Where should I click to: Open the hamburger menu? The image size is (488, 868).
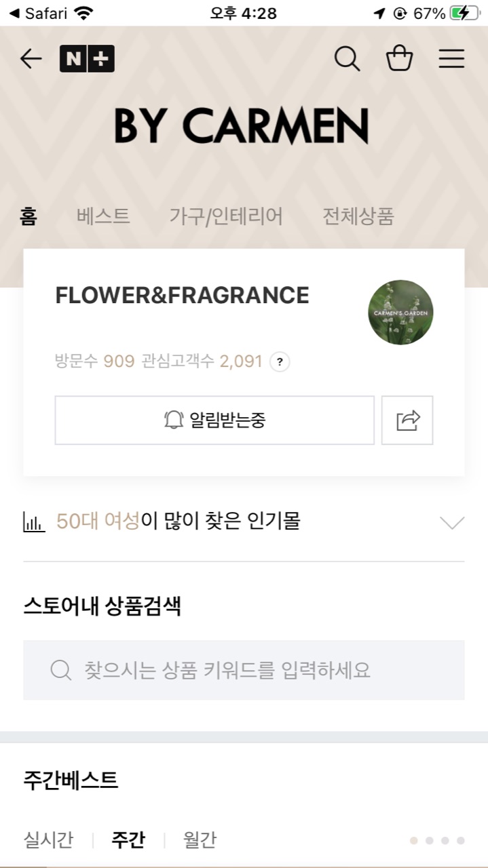(451, 59)
